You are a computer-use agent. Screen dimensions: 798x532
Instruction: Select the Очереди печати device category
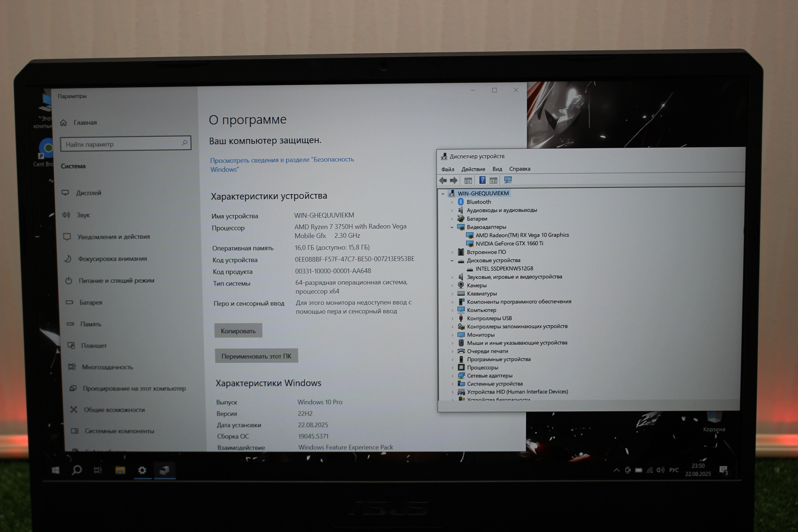[487, 351]
